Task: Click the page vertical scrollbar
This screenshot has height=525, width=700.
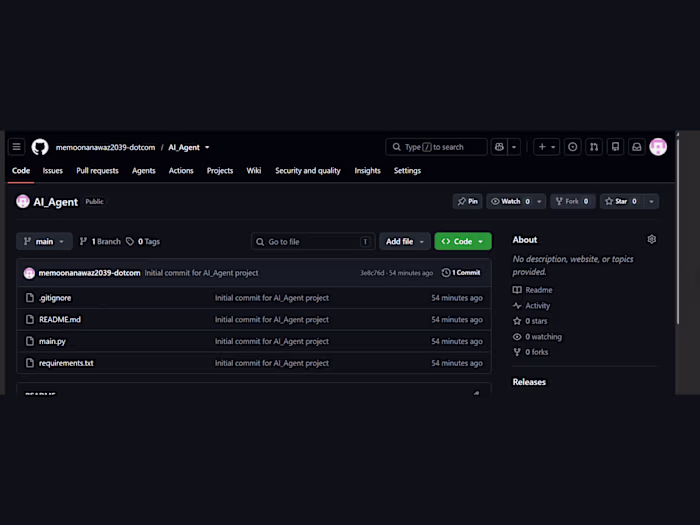Action: tap(678, 232)
